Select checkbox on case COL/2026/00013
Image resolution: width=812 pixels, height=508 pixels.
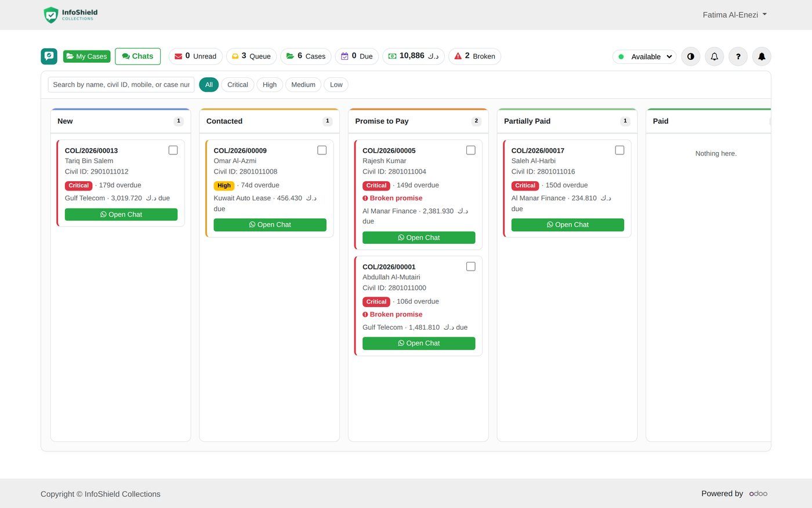[x=173, y=150]
